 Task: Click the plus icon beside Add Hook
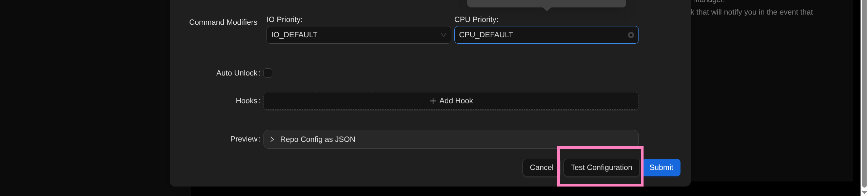click(x=433, y=101)
